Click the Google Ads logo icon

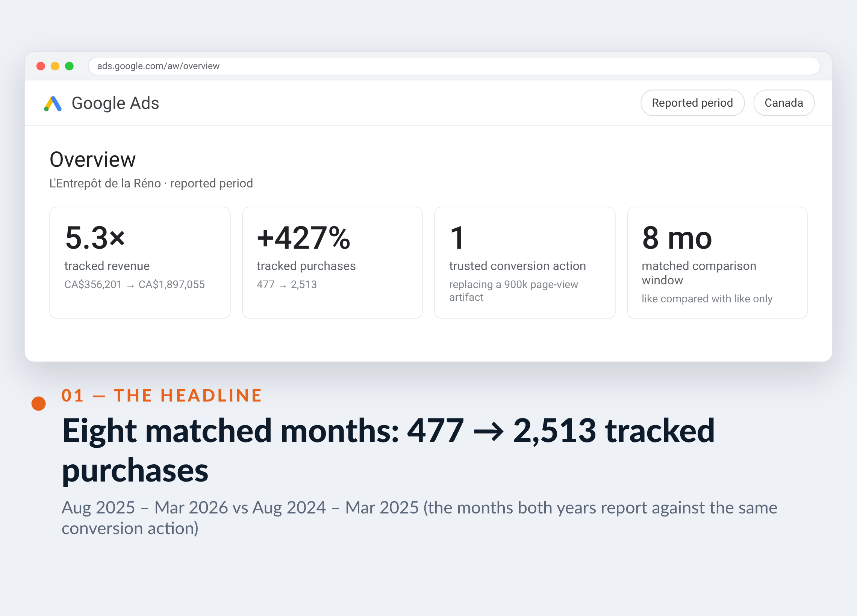coord(53,104)
